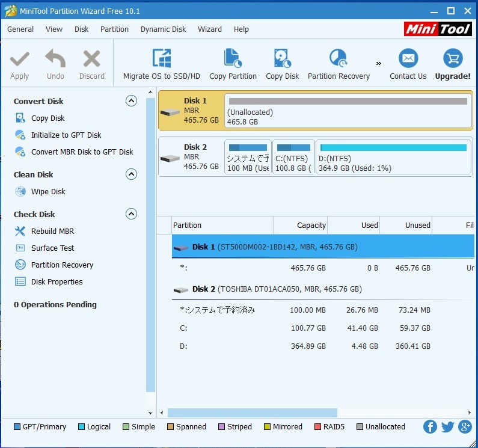This screenshot has height=448, width=478.
Task: Select Disk 1 in the disk map
Action: pos(191,110)
